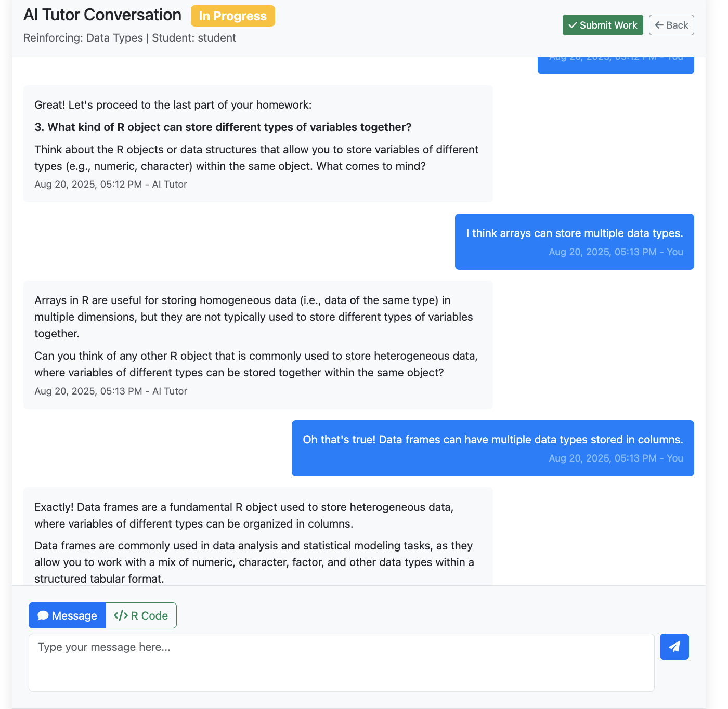
Task: Click the bold question 3 about R objects
Action: click(223, 127)
